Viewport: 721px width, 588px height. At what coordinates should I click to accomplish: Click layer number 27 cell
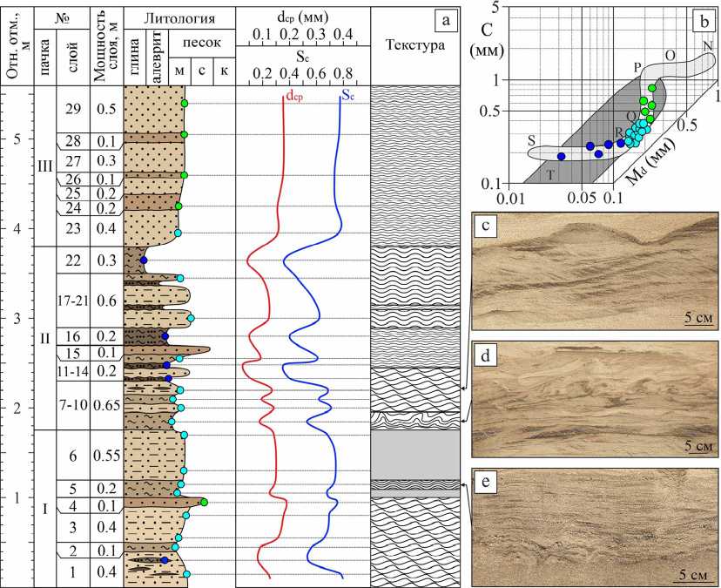pos(73,161)
